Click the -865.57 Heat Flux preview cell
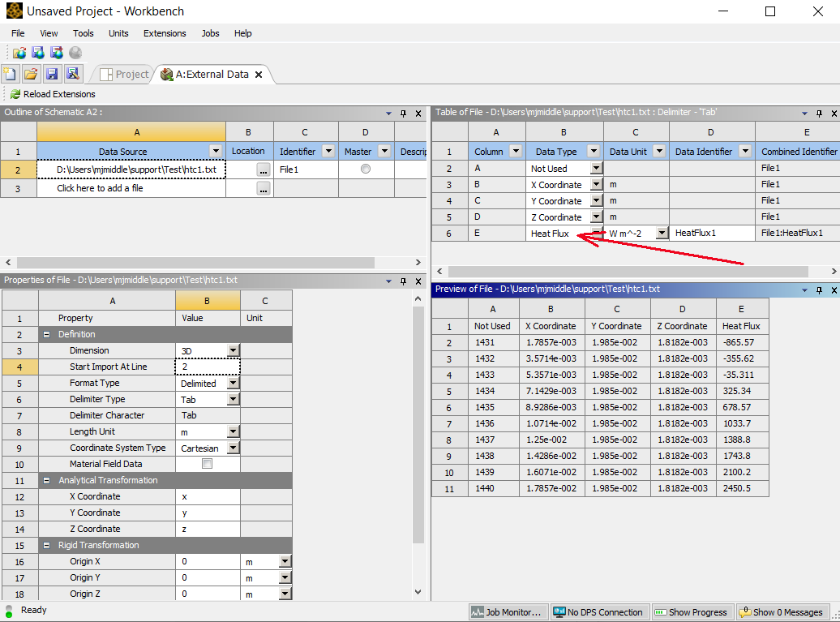Viewport: 840px width, 622px height. click(x=743, y=342)
